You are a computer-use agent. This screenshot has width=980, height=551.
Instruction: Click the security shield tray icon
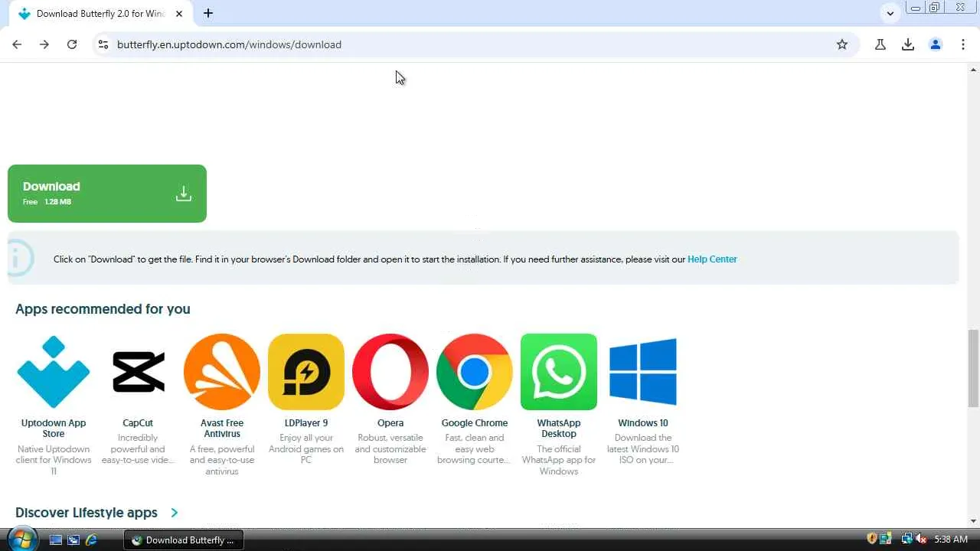pyautogui.click(x=872, y=540)
